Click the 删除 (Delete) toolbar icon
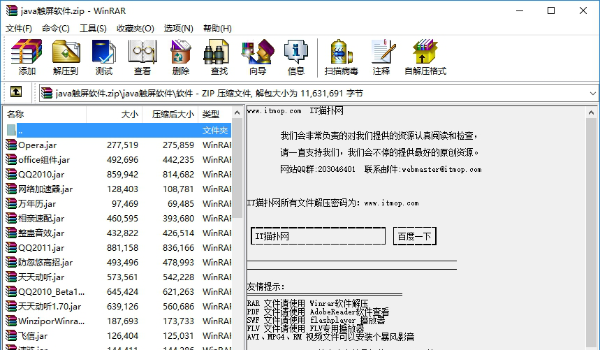 coord(181,52)
